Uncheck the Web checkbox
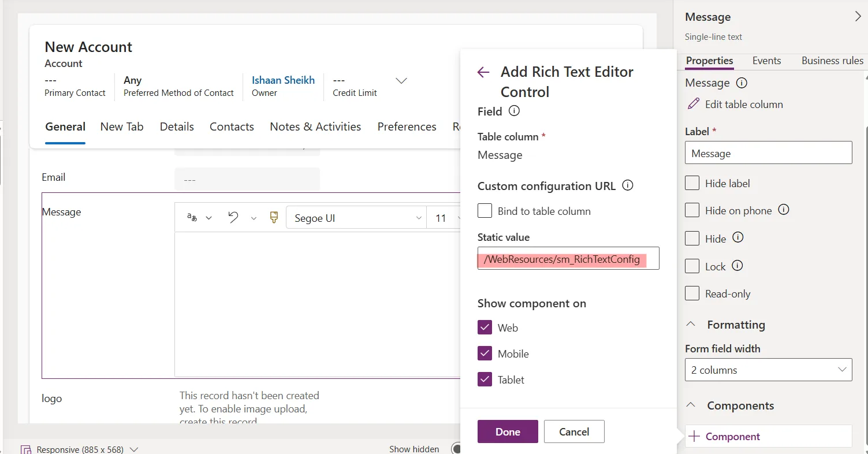 tap(485, 328)
